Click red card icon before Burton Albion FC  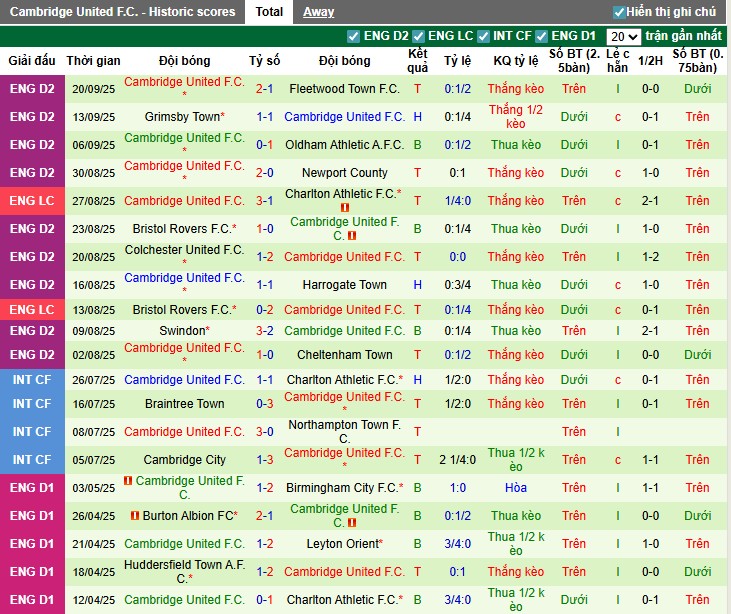[x=135, y=516]
